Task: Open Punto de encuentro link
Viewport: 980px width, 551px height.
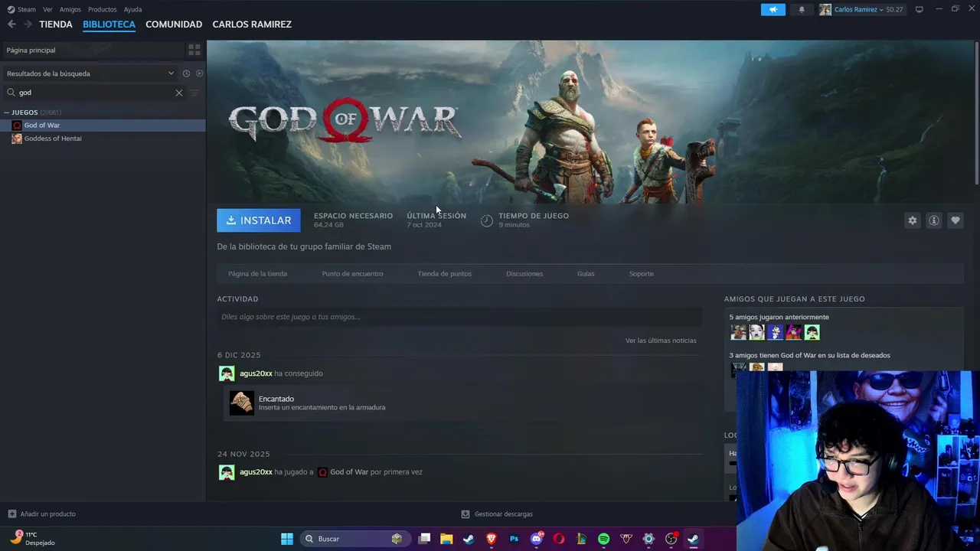Action: [x=352, y=274]
